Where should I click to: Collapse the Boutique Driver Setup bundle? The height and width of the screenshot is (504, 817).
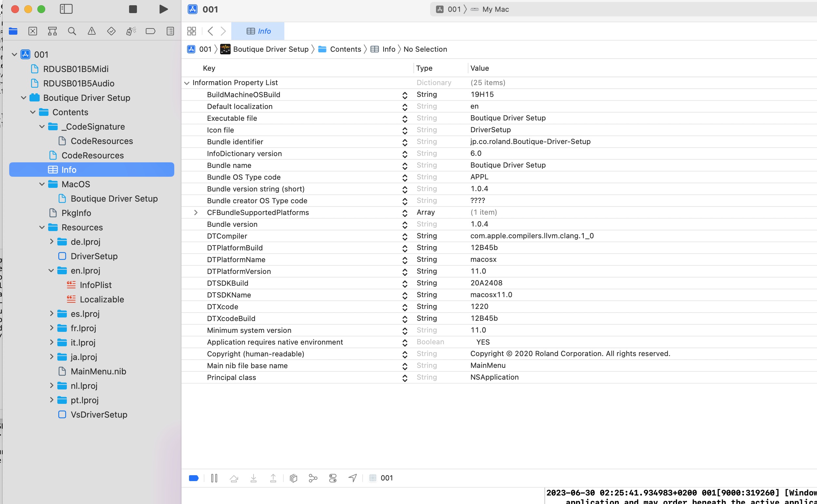[23, 98]
